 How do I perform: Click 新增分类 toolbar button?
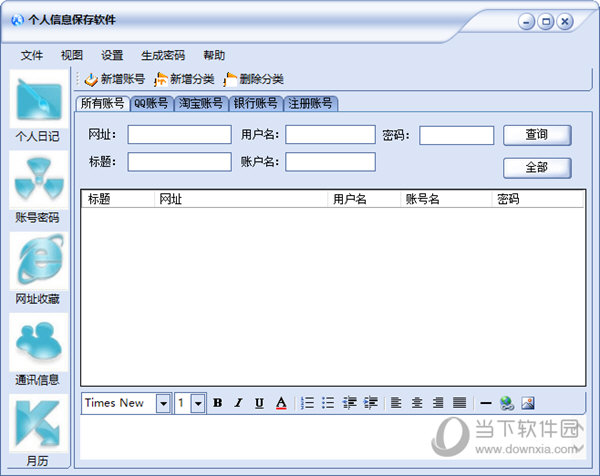184,79
